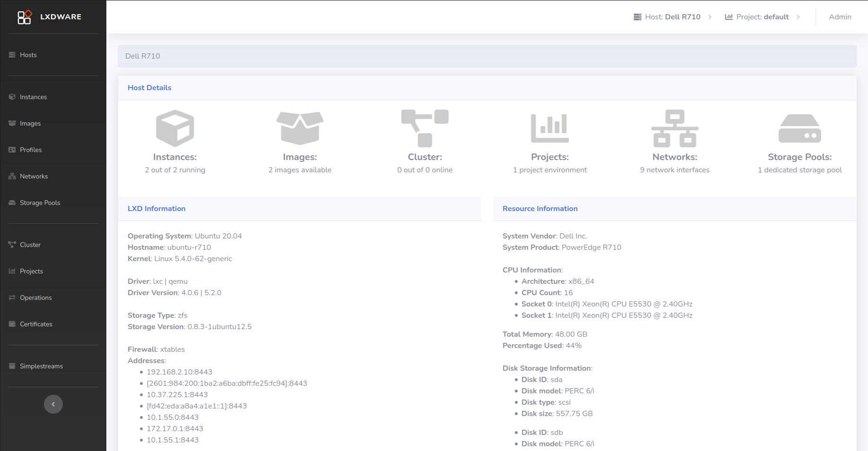The height and width of the screenshot is (451, 868).
Task: Open the Simplestreams section
Action: coord(41,366)
